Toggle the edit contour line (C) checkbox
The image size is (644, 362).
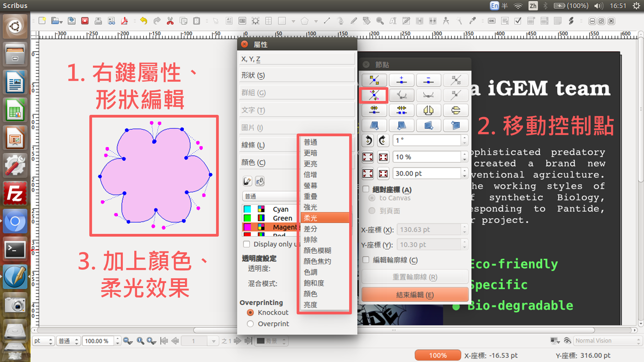click(x=366, y=260)
